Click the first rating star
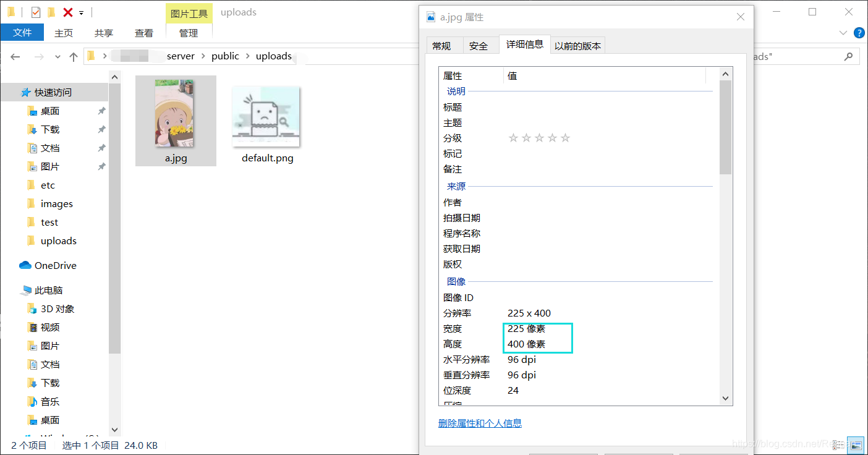868x455 pixels. pos(513,137)
